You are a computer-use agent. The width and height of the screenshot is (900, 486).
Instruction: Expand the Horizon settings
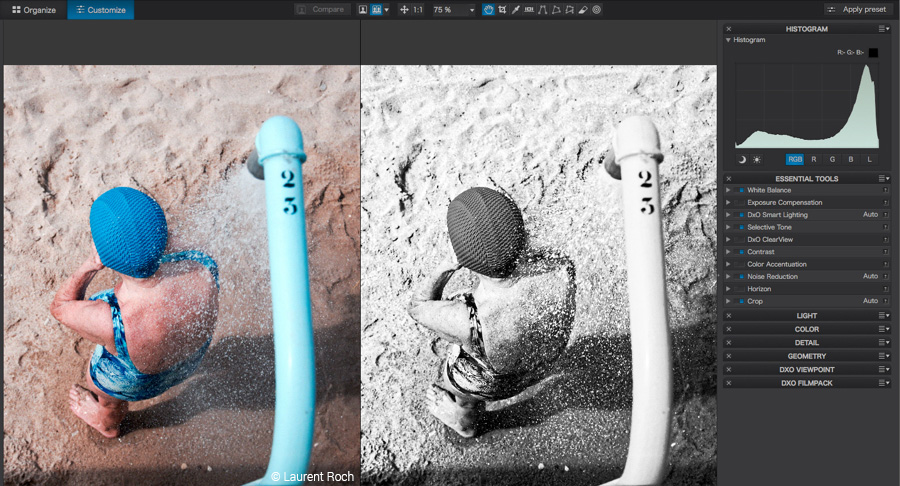[728, 289]
